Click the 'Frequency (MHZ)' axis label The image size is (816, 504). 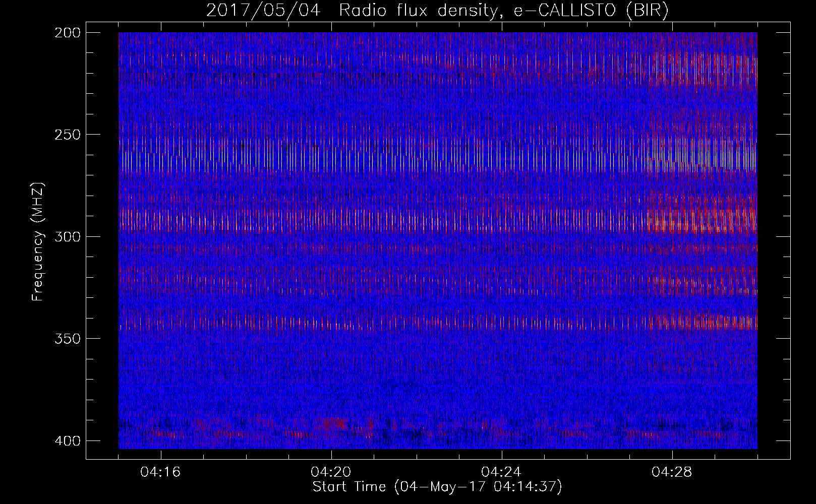pyautogui.click(x=38, y=242)
